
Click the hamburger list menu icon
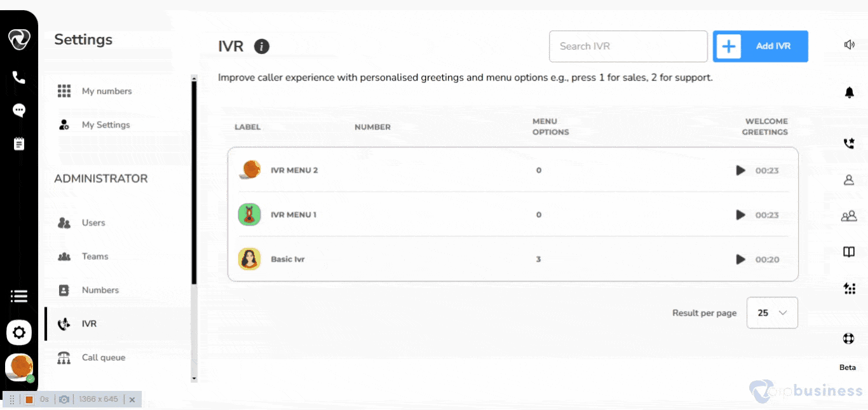tap(19, 296)
